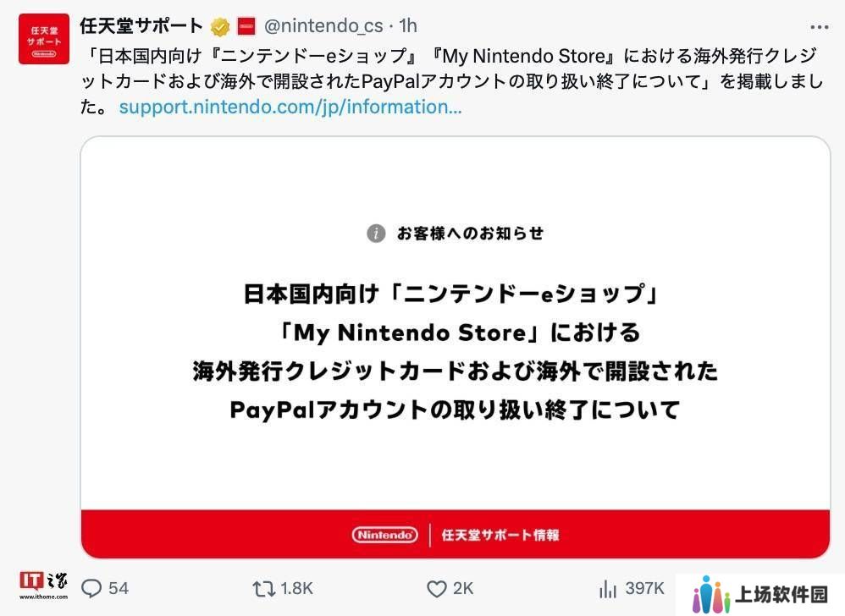Screen dimensions: 845x616
Task: Click the 1.8K reposts count
Action: point(296,588)
